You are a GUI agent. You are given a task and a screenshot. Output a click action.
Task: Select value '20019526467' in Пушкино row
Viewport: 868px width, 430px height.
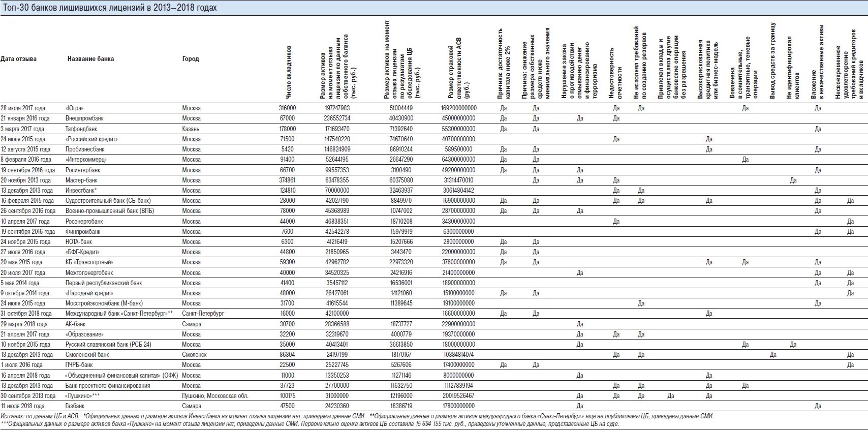click(458, 396)
